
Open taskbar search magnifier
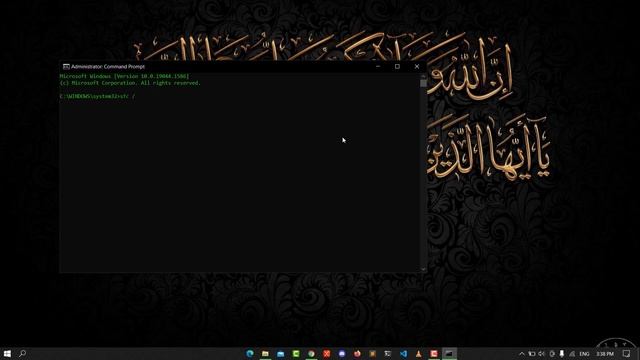click(22, 353)
